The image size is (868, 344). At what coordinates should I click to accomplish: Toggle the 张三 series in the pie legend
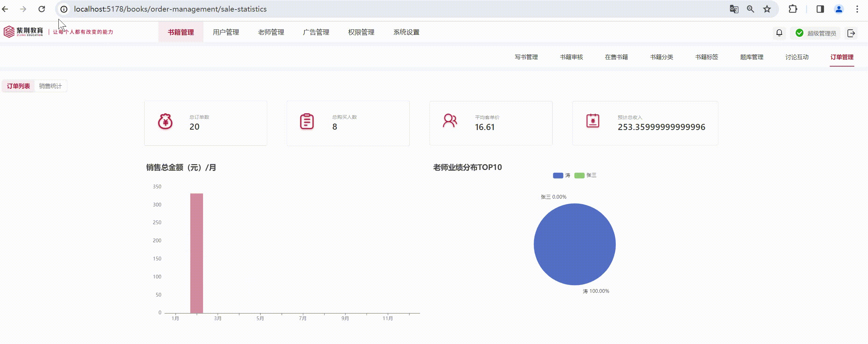click(x=585, y=175)
